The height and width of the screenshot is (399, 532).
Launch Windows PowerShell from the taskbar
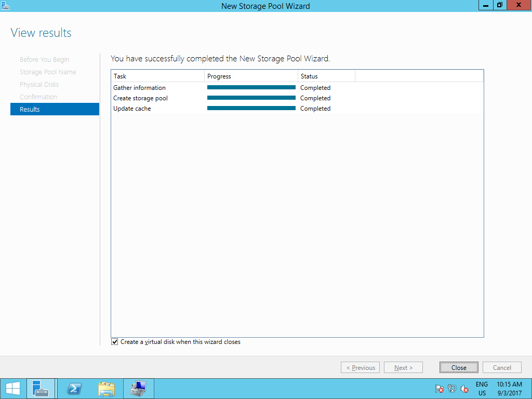[74, 388]
